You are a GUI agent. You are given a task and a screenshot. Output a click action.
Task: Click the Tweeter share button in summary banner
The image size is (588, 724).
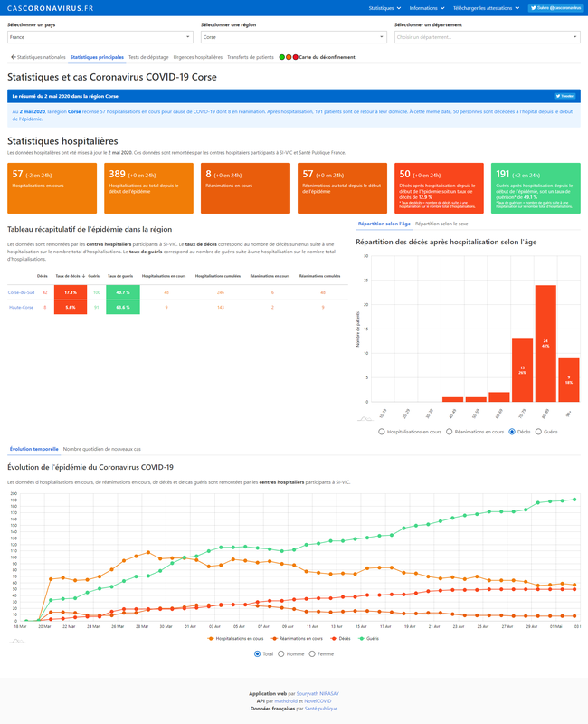(x=565, y=95)
